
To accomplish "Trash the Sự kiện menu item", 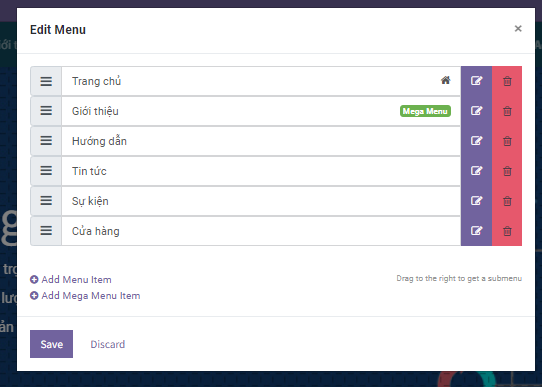I will [507, 201].
